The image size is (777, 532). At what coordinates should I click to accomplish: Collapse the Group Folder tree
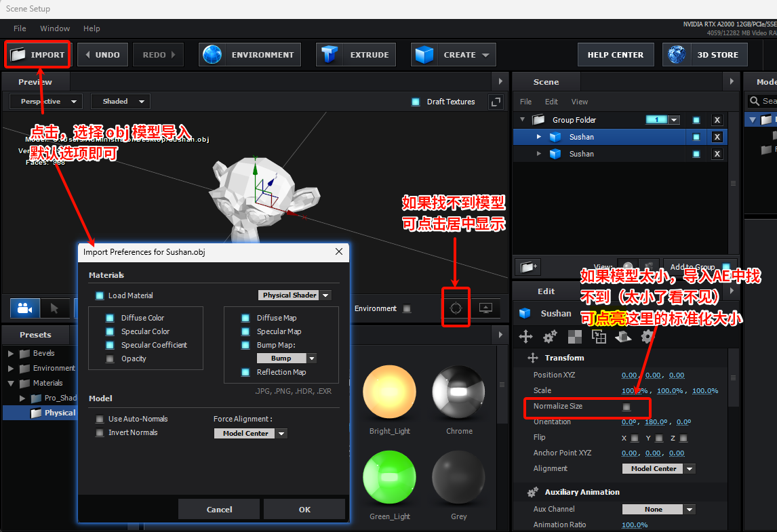coord(522,119)
